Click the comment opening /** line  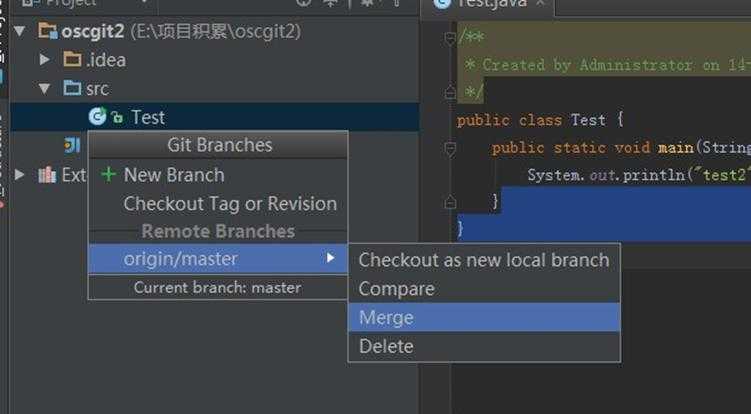(471, 37)
